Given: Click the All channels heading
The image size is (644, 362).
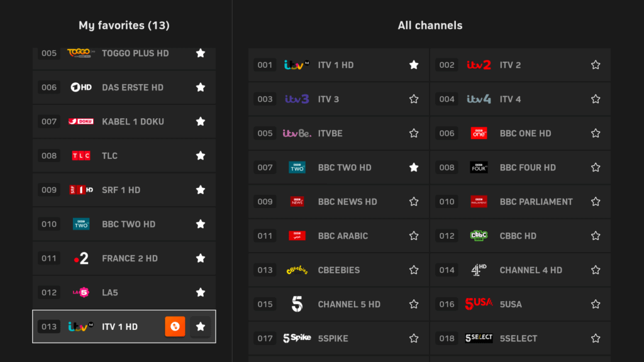Looking at the screenshot, I should [430, 25].
